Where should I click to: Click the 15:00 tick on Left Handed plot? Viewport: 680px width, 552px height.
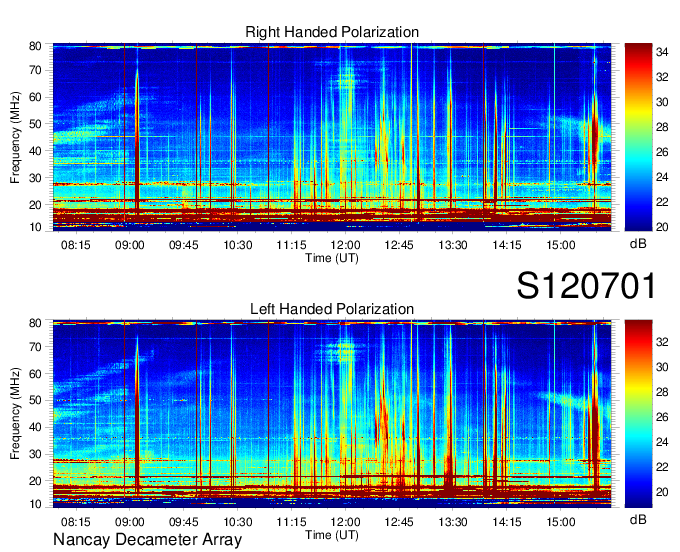pos(560,522)
